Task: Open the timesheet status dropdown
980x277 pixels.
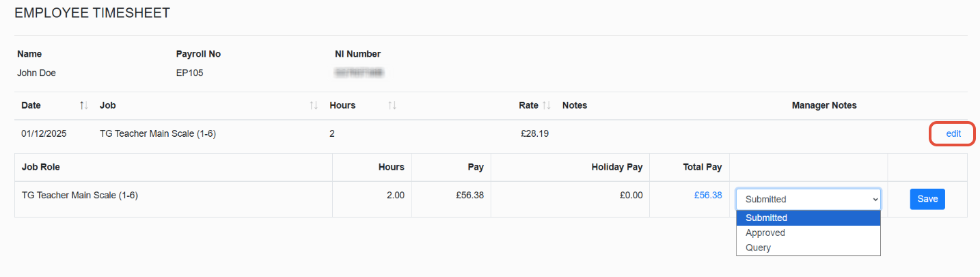Action: pyautogui.click(x=808, y=199)
